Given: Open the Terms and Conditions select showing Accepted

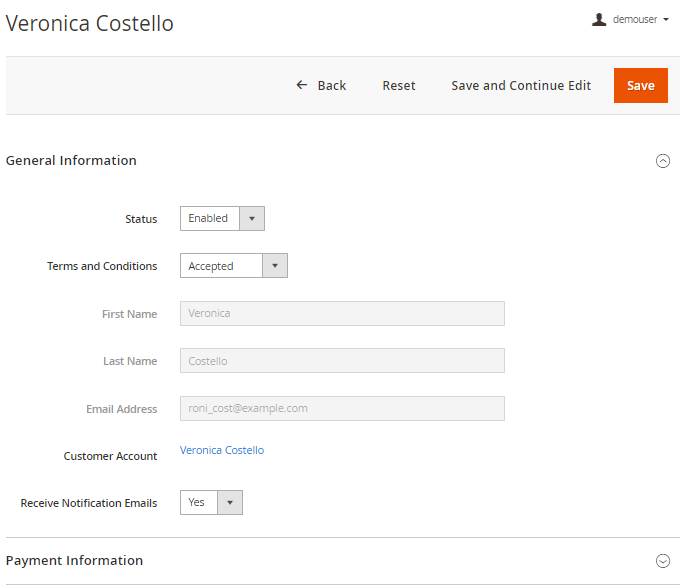Looking at the screenshot, I should 222,266.
